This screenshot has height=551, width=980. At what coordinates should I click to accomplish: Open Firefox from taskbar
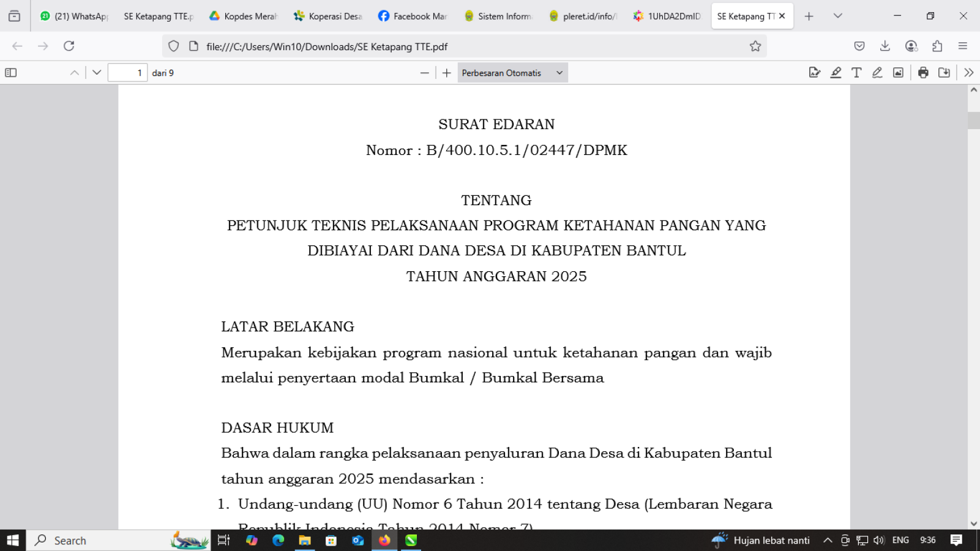point(384,541)
